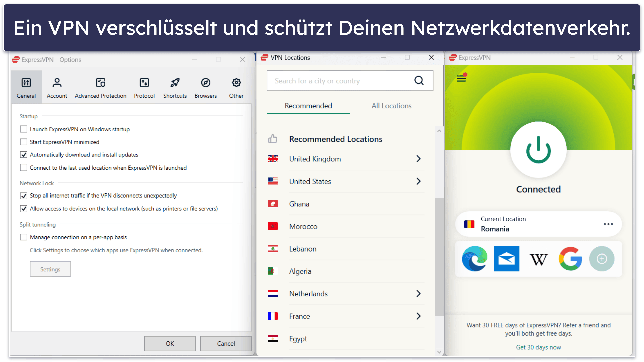Expand United States server list
The image size is (644, 362).
[x=418, y=181]
